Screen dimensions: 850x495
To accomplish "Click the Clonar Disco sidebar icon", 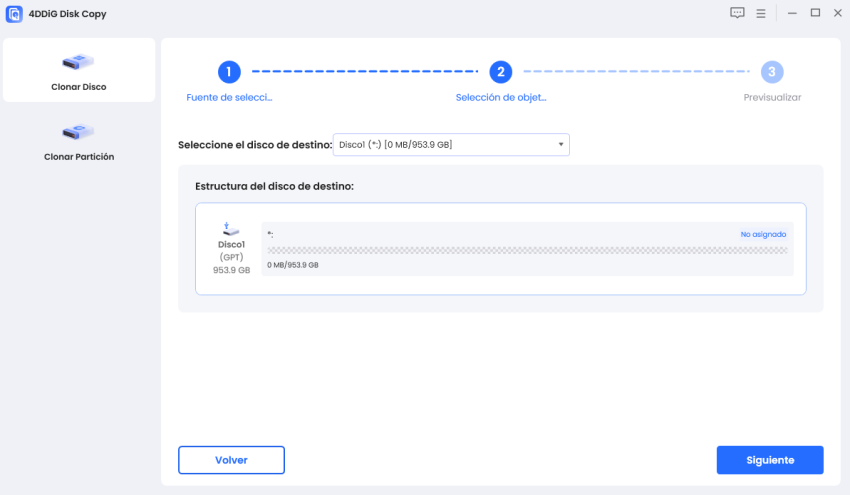I will [x=79, y=63].
